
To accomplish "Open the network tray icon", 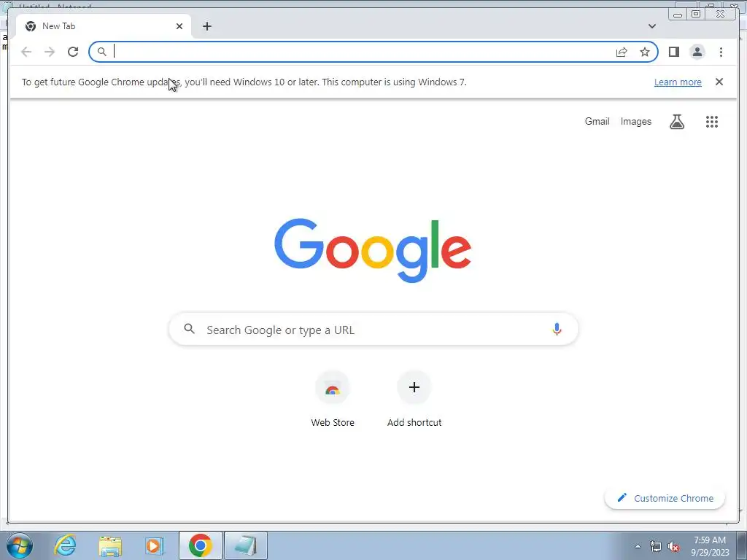I will [656, 546].
